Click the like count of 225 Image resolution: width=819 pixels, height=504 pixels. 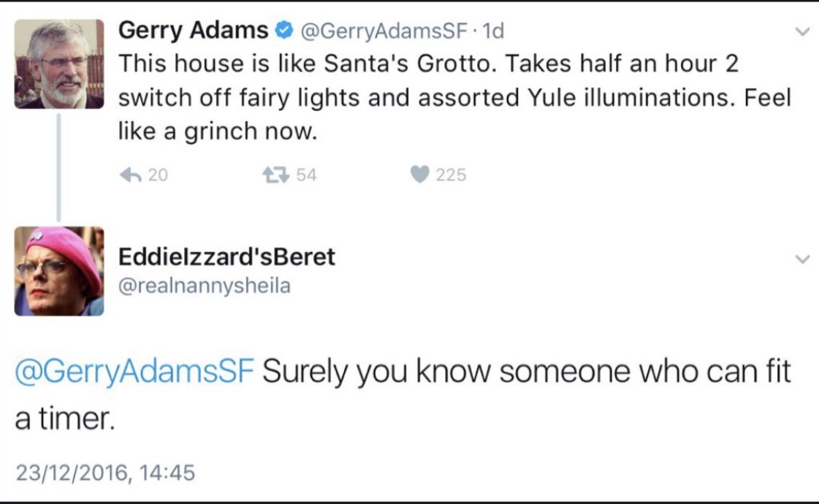451,175
